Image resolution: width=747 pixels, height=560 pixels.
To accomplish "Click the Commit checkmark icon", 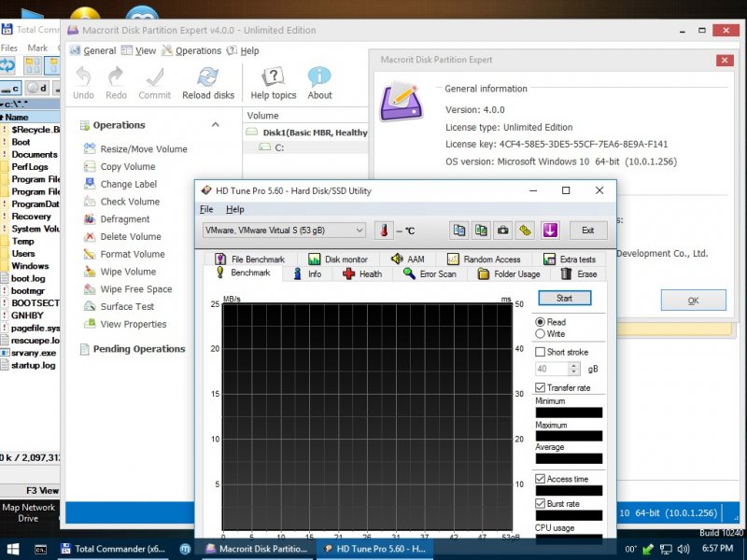I will coord(155,77).
